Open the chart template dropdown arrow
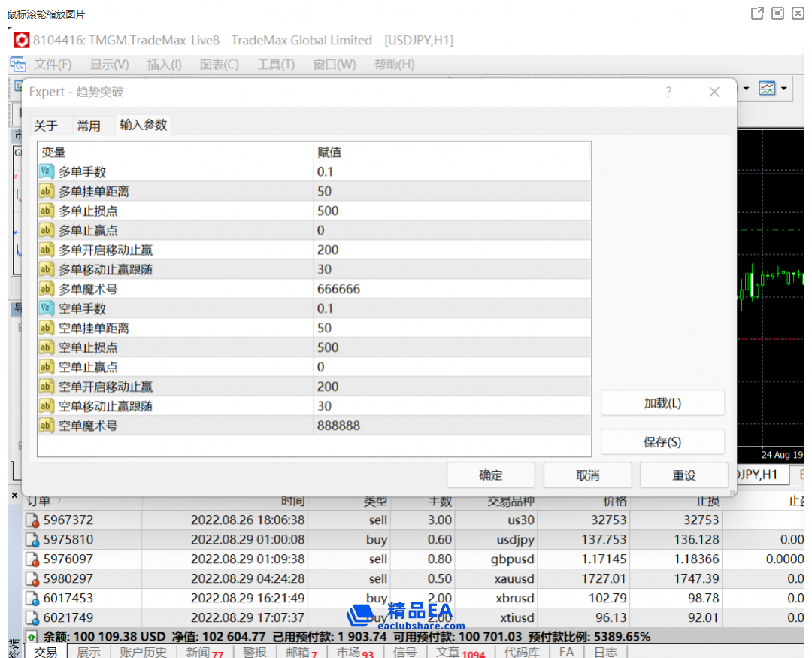This screenshot has width=812, height=658. point(784,89)
